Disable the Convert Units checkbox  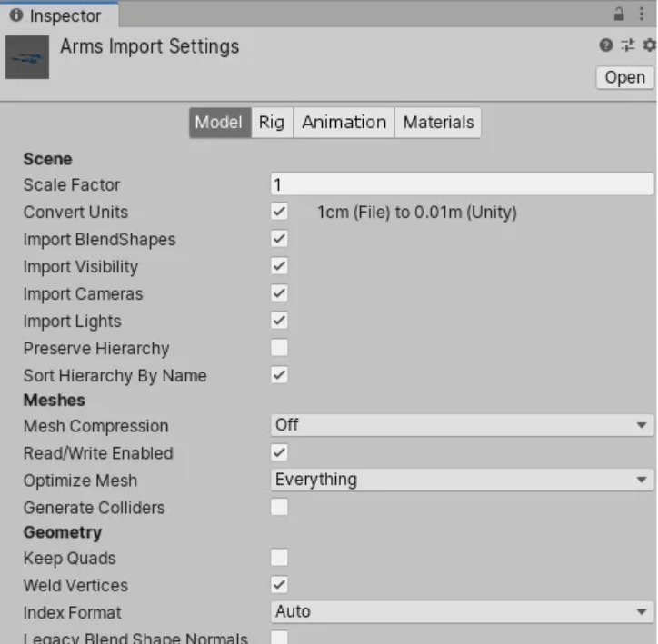280,212
